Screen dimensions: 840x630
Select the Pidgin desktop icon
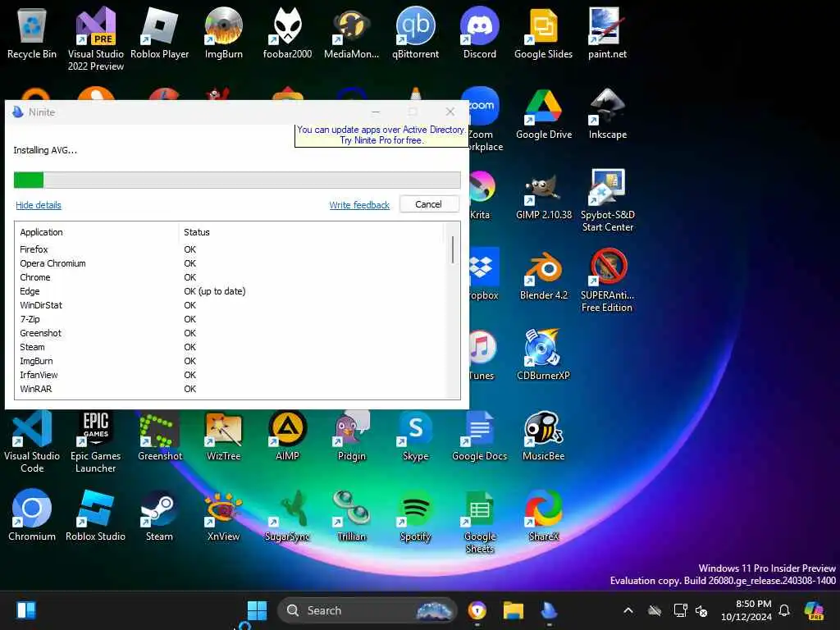point(351,435)
